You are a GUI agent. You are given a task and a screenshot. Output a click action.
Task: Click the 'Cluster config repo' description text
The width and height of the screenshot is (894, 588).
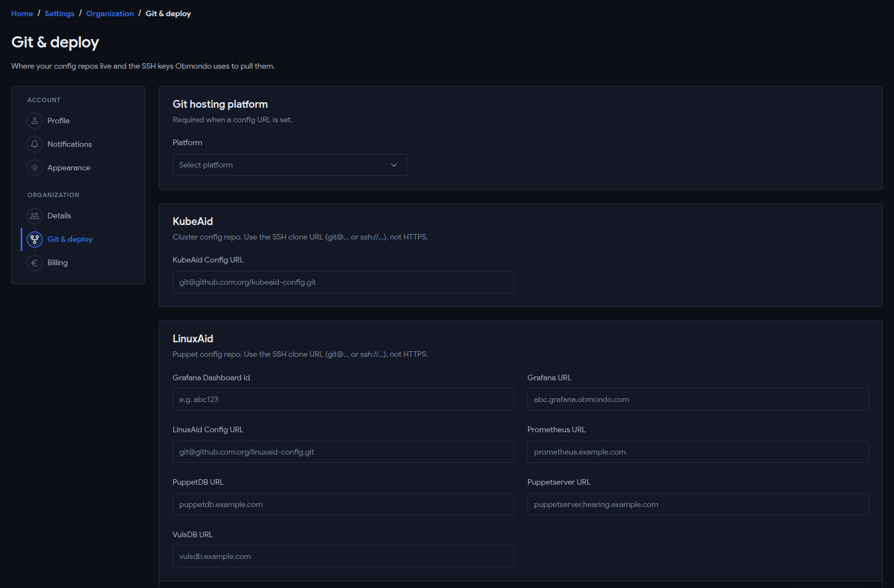(x=300, y=237)
